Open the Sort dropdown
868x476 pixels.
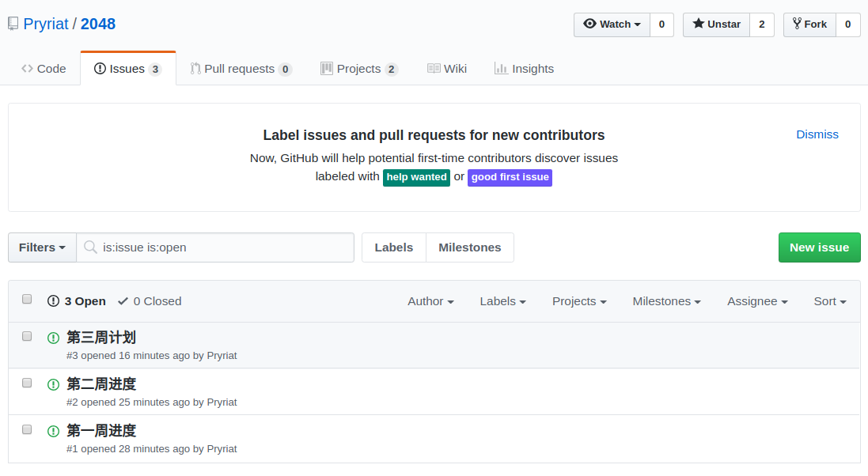pos(830,301)
